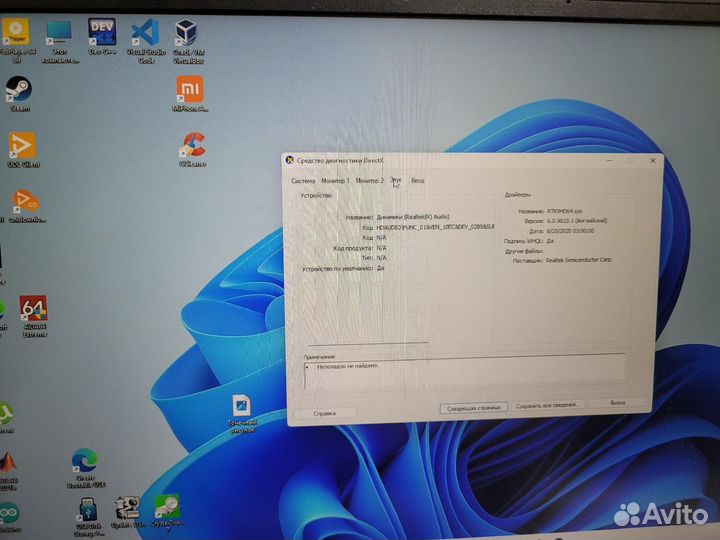The height and width of the screenshot is (540, 720).
Task: Open the orange Mi phone assistant icon
Action: tap(189, 92)
